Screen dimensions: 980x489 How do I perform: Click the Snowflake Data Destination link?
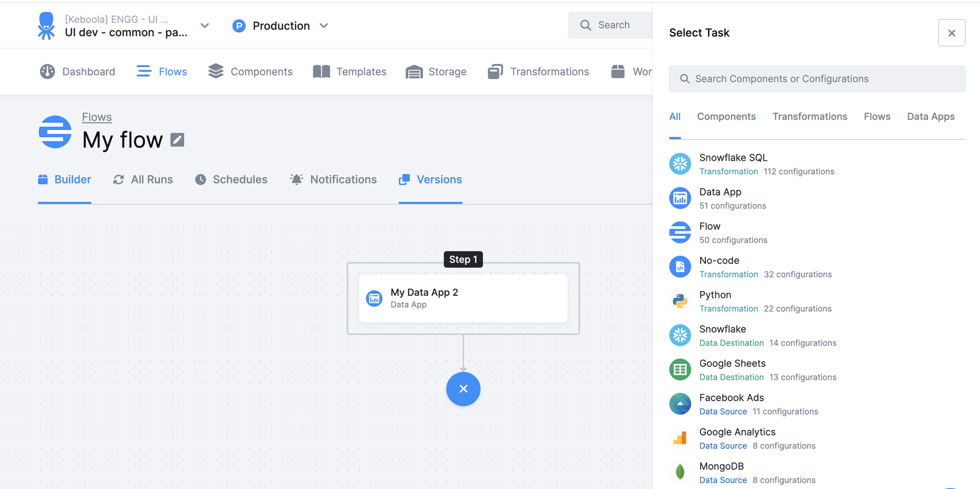(731, 342)
